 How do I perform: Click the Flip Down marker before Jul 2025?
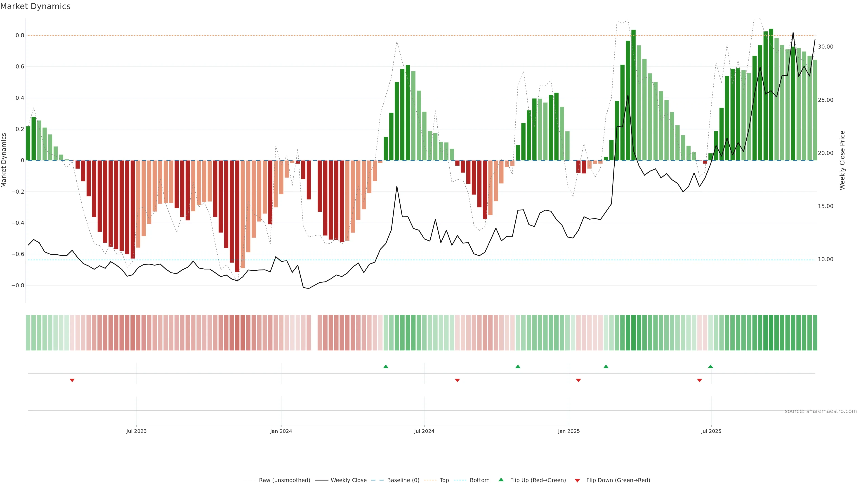pos(699,380)
